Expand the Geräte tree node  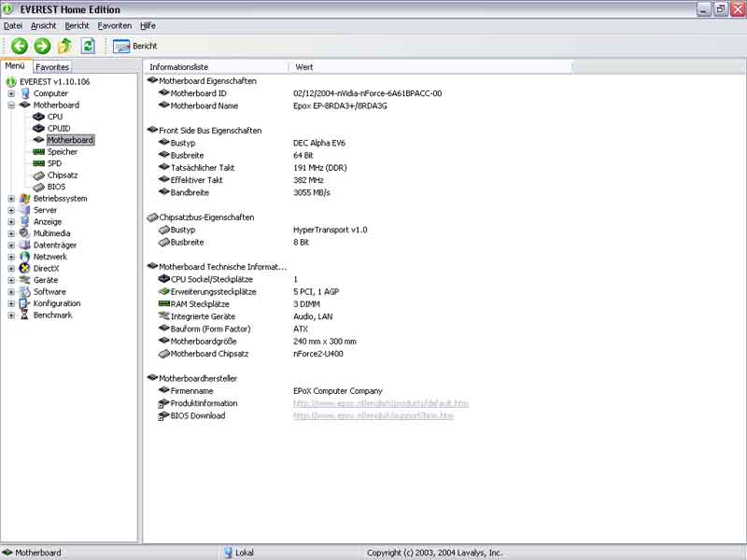click(x=11, y=280)
